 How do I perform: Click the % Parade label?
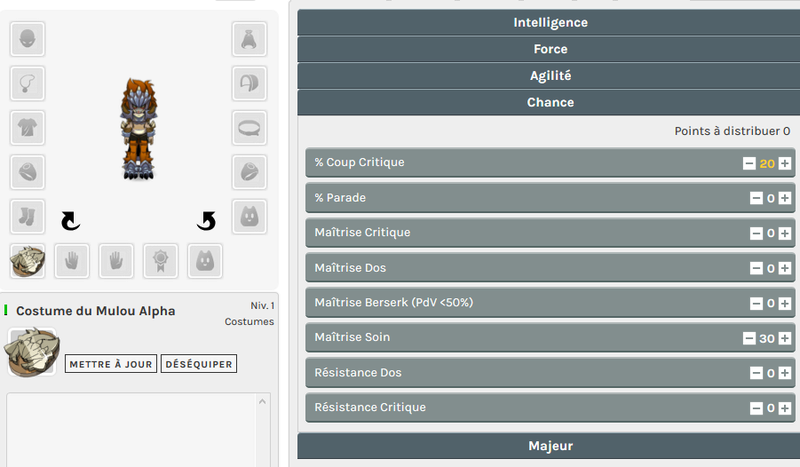click(340, 198)
